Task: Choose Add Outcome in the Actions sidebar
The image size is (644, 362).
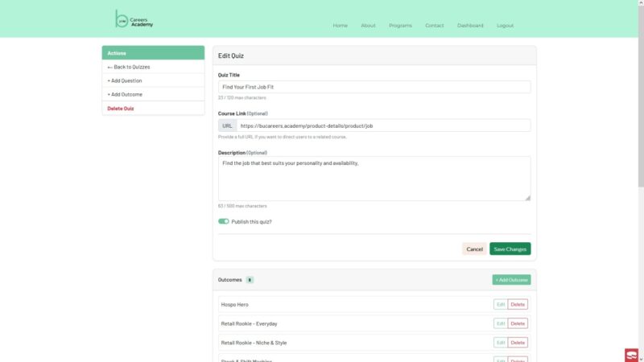Action: coord(153,94)
